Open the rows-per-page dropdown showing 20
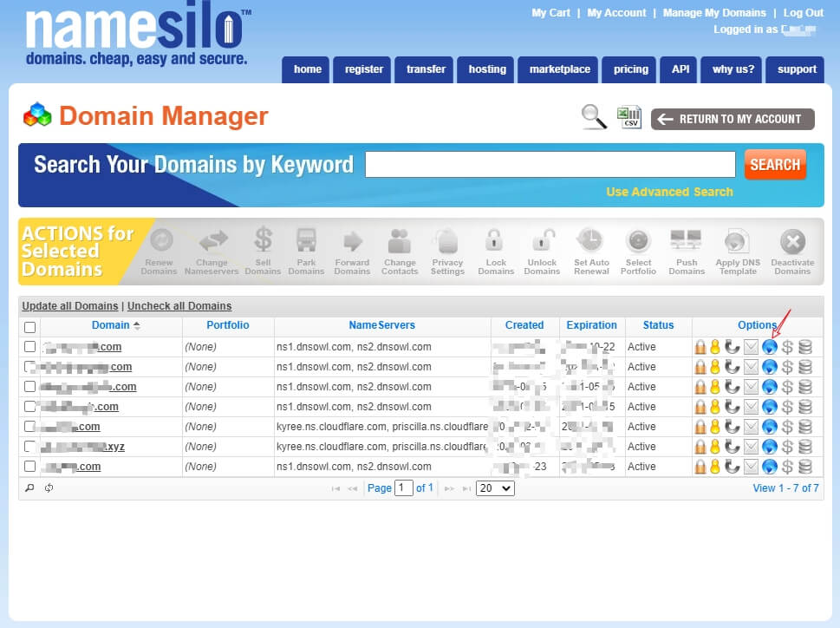Image resolution: width=840 pixels, height=628 pixels. click(x=495, y=488)
